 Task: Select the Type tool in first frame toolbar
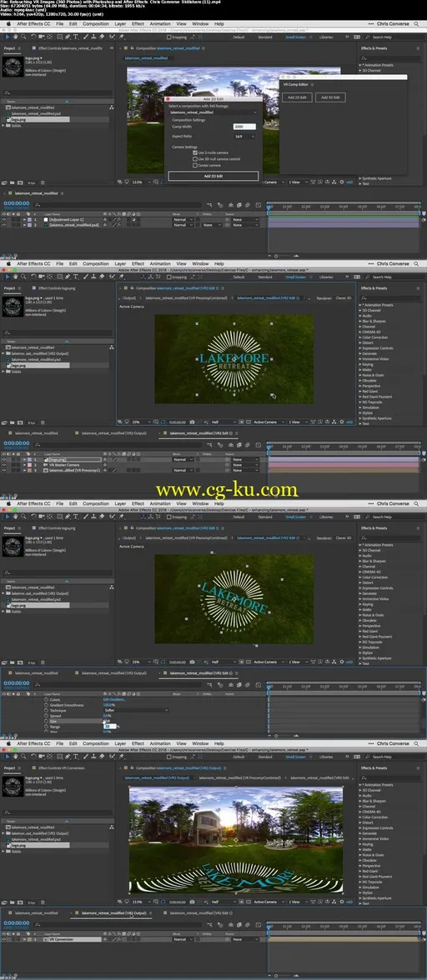76,37
